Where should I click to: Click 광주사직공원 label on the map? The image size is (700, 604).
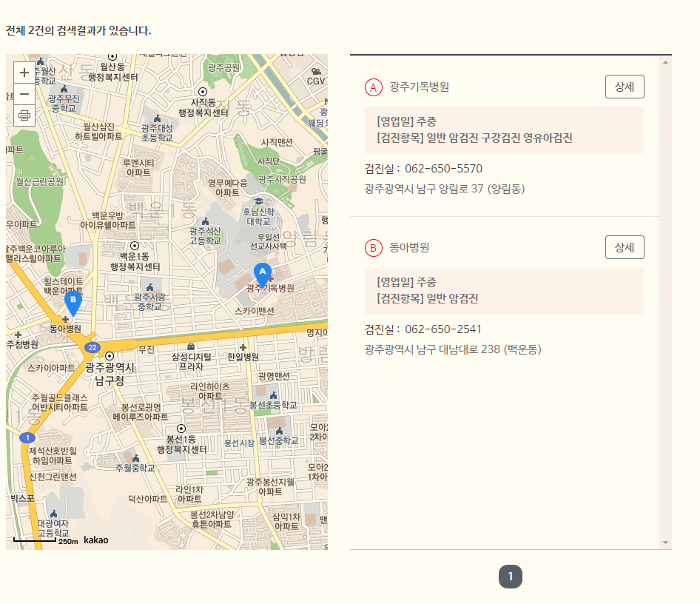point(282,179)
